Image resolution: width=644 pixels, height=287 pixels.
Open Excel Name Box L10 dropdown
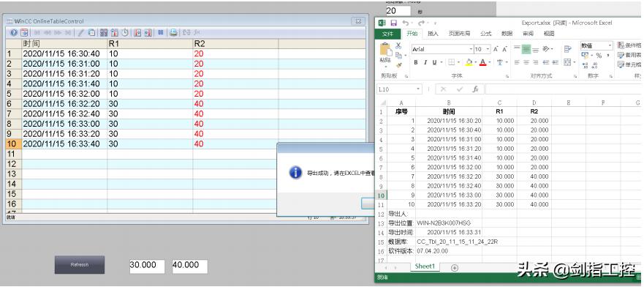click(418, 89)
